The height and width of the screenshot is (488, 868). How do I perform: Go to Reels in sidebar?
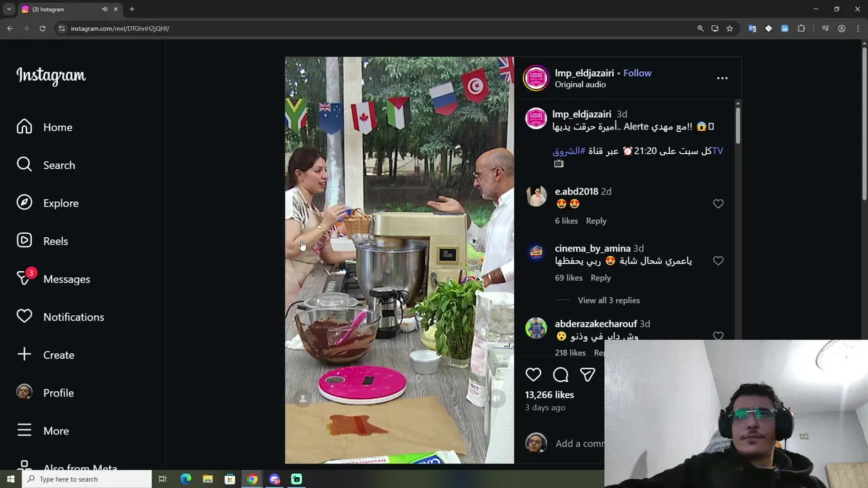tap(54, 241)
